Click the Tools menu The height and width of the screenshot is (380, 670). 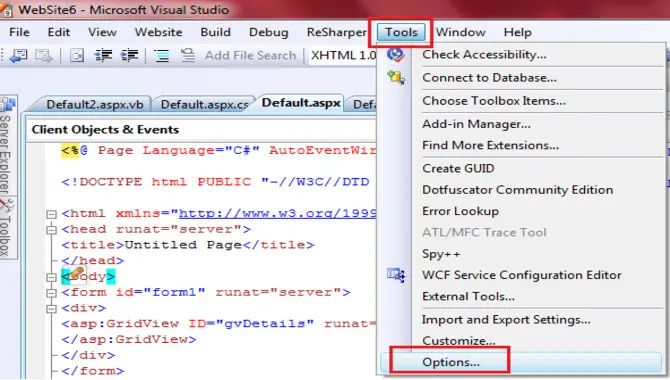click(x=401, y=32)
